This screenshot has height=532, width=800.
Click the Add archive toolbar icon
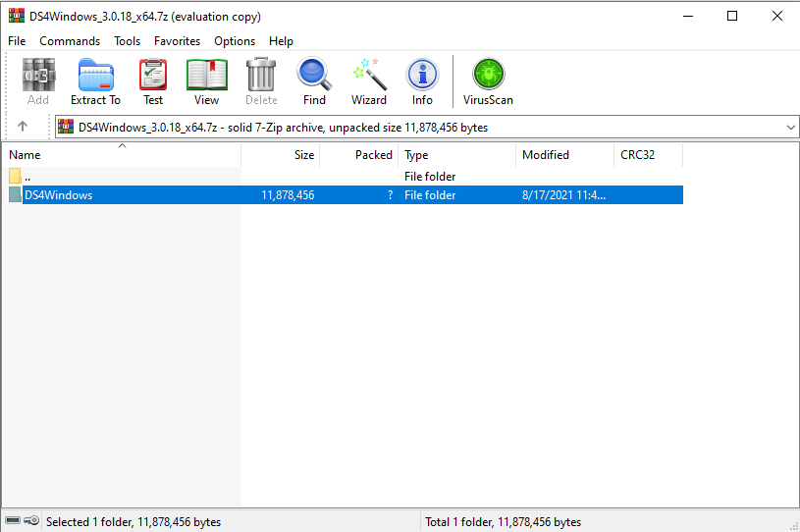click(38, 75)
